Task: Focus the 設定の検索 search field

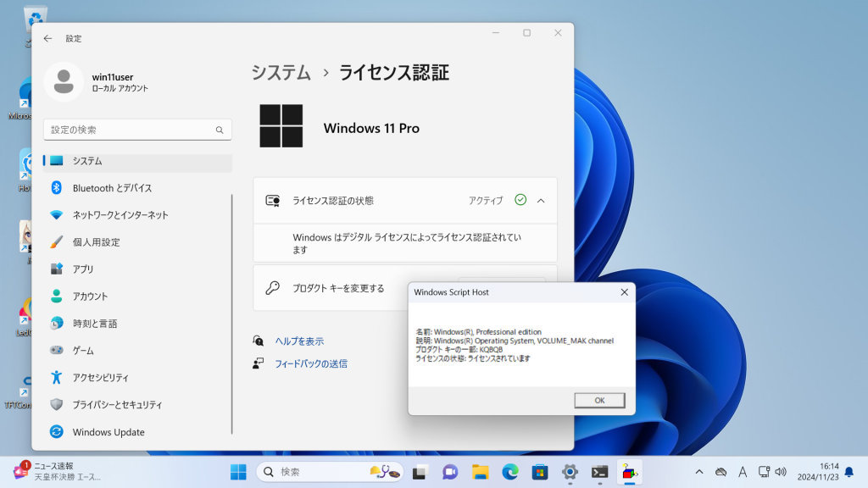Action: 137,130
